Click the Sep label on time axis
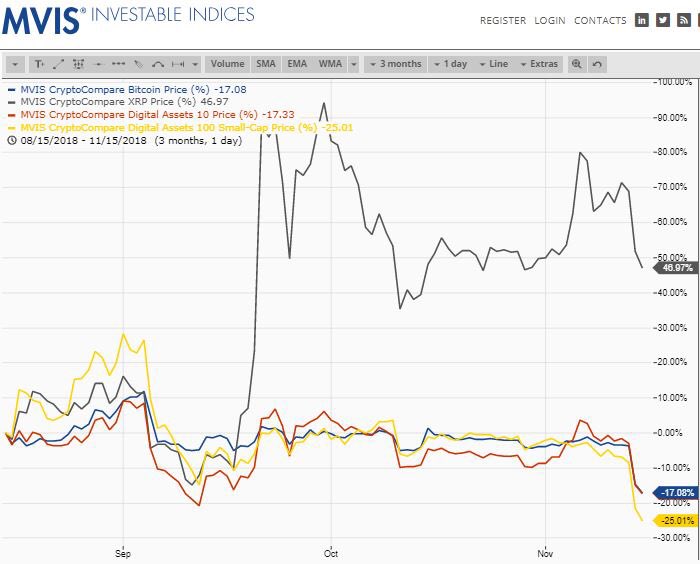Viewport: 700px width, 564px height. click(123, 554)
